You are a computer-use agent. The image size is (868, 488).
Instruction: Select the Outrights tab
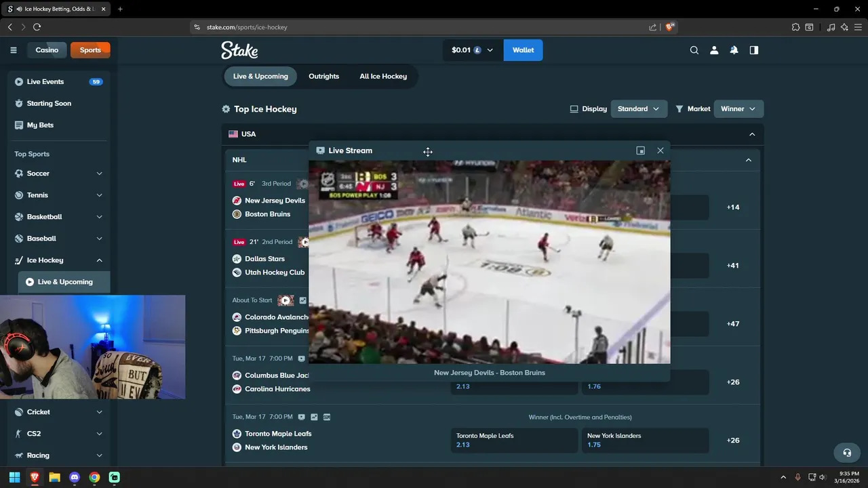[x=323, y=77]
